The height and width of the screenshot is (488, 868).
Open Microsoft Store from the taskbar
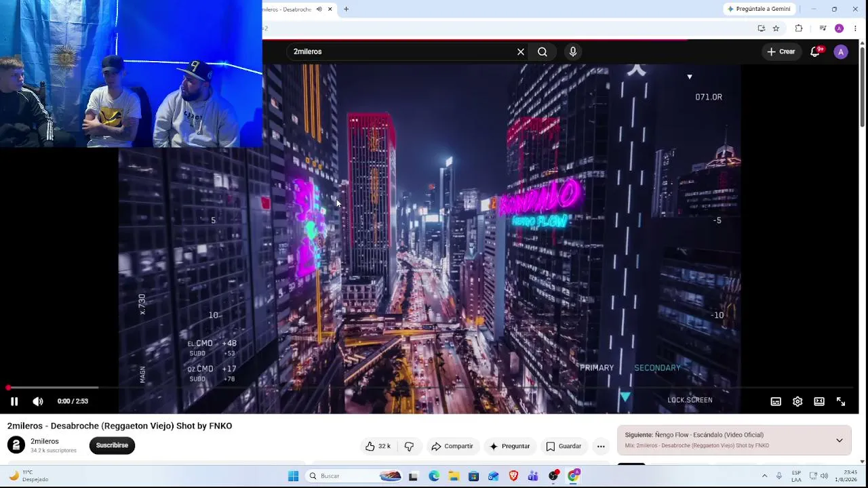click(473, 476)
